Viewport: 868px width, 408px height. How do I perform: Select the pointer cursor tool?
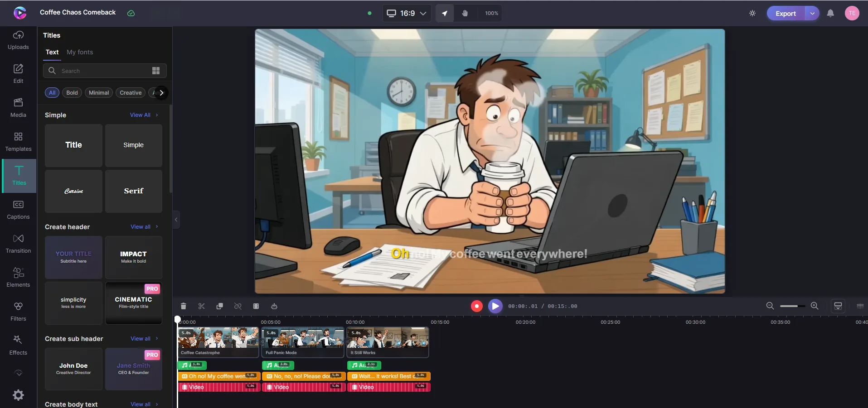coord(445,13)
